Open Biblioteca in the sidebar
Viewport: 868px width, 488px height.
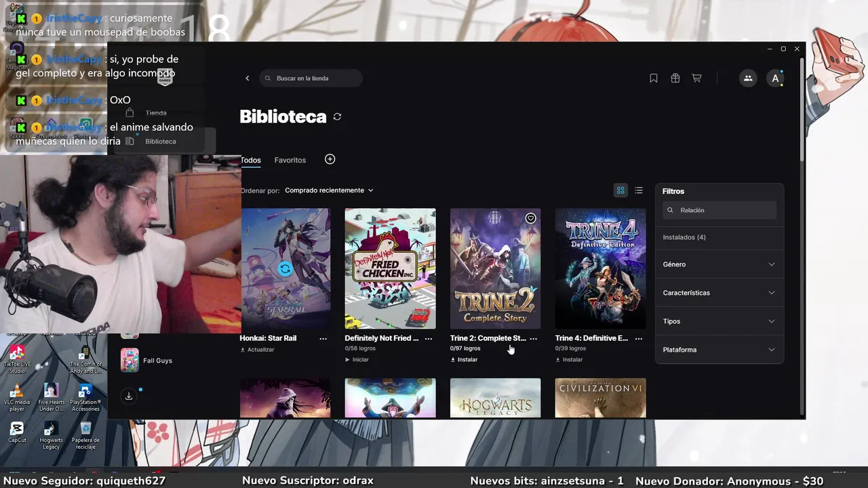pyautogui.click(x=161, y=142)
